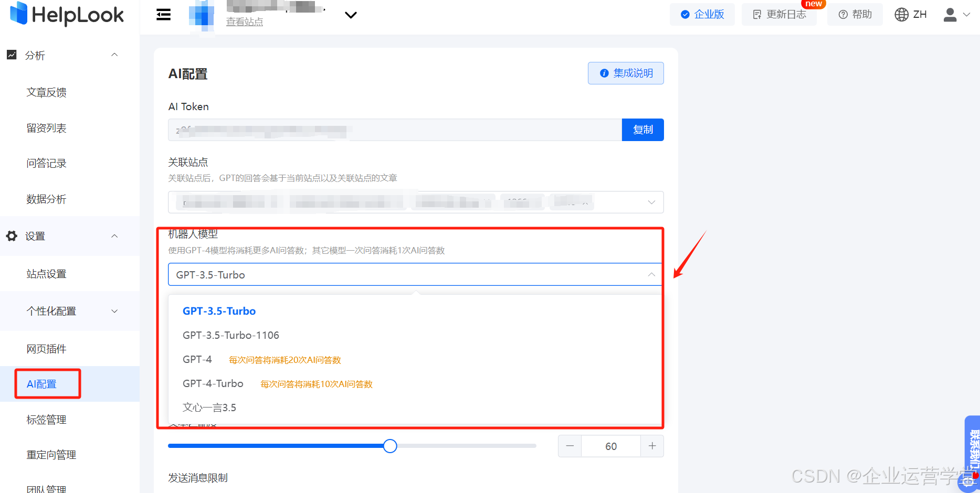Open the 查看站点 link
Viewport: 980px width, 493px height.
pos(245,22)
